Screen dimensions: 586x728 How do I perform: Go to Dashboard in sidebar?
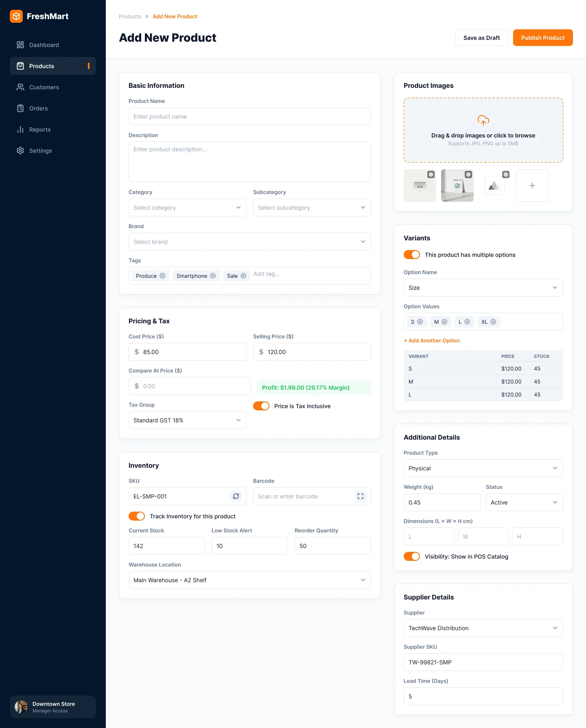pos(53,45)
